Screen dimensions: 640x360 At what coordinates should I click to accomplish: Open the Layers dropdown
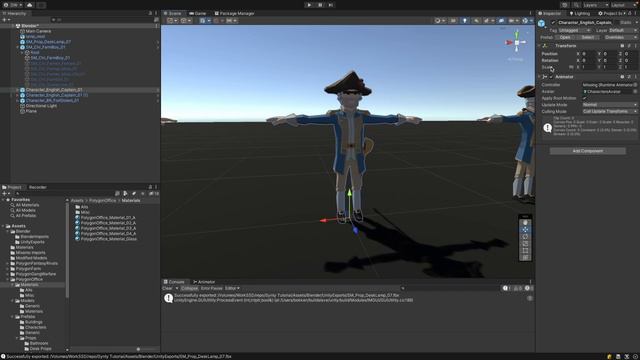(595, 5)
